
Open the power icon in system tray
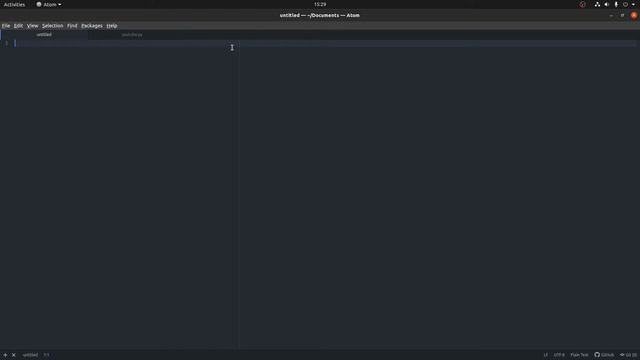point(625,4)
